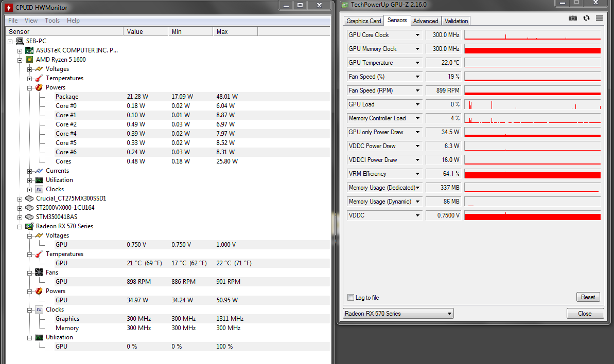The width and height of the screenshot is (614, 364).
Task: Click the Crucial SSD drive icon
Action: pyautogui.click(x=29, y=198)
